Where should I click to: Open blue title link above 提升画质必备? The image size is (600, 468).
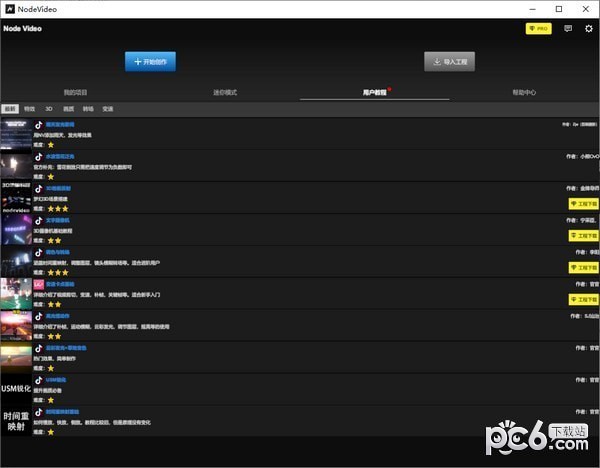(x=56, y=380)
